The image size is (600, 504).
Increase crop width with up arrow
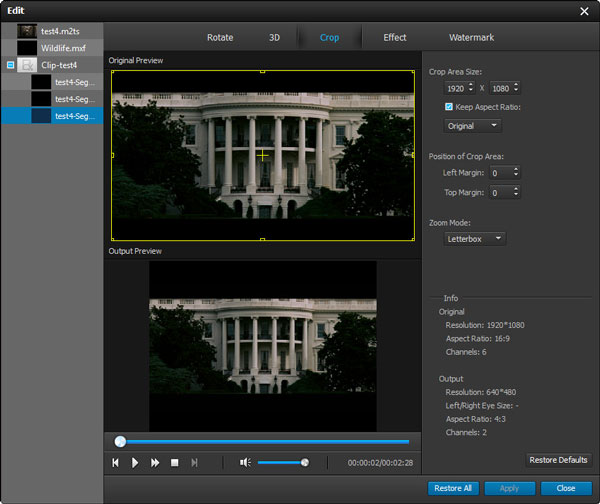tap(471, 85)
